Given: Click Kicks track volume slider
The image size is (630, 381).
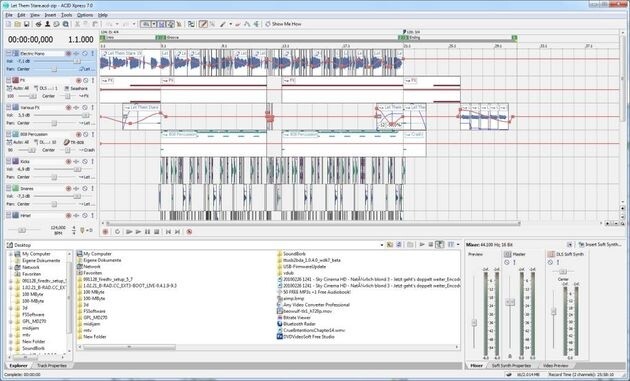Looking at the screenshot, I should coord(77,169).
